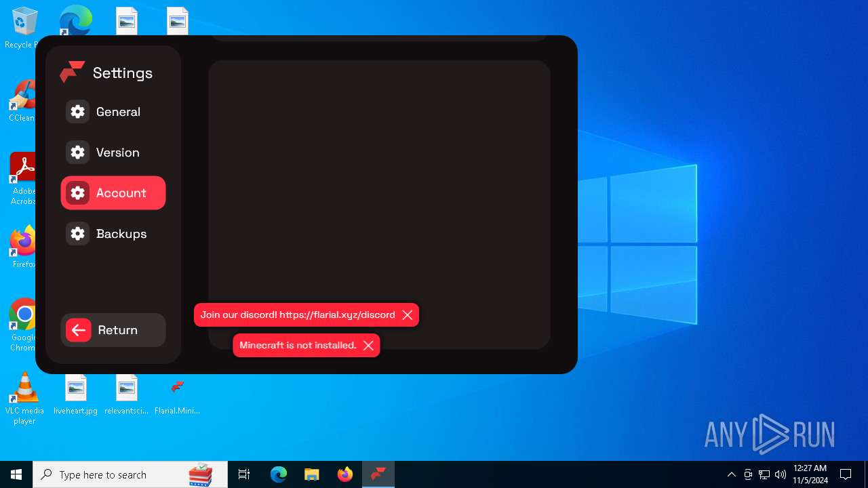This screenshot has height=488, width=868.
Task: Open the Backups settings tab
Action: coord(113,234)
